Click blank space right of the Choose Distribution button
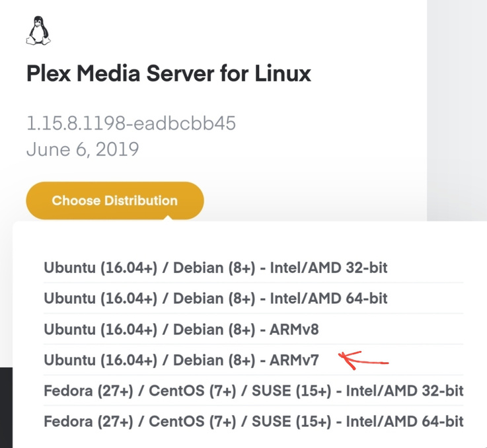487x448 pixels. point(311,200)
